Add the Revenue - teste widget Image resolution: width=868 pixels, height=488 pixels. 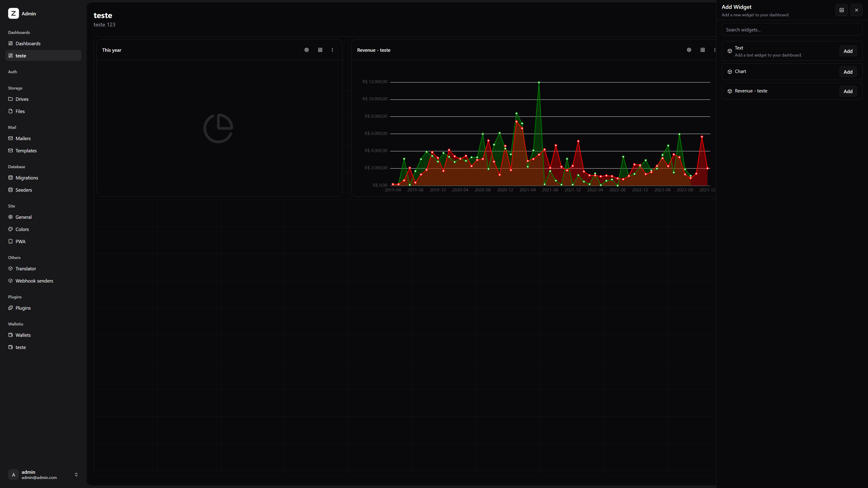[848, 91]
